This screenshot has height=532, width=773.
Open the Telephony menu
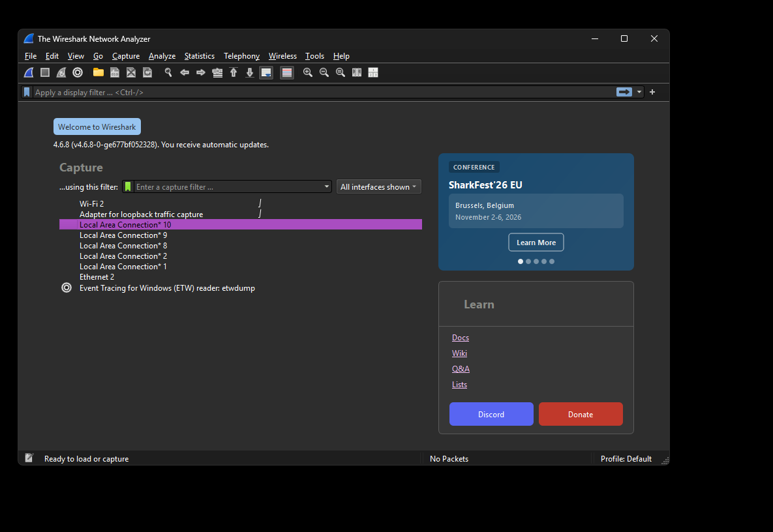(241, 56)
